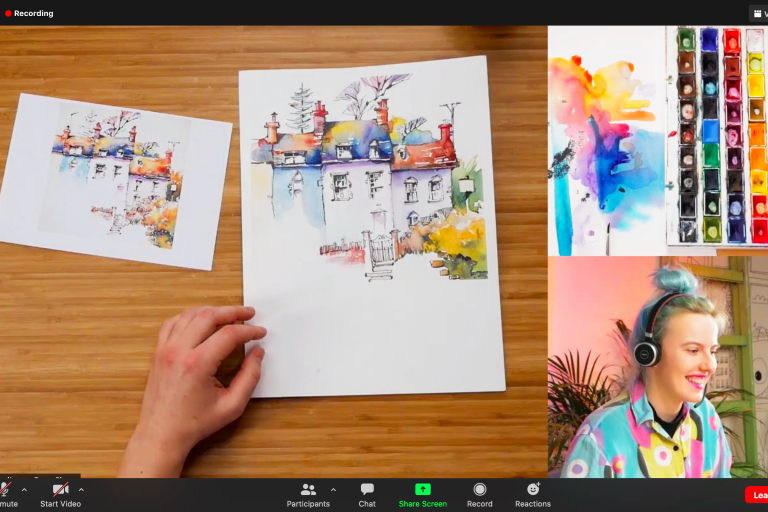Expand audio options arrow beside mute
Screen dimensions: 768x512
24,489
